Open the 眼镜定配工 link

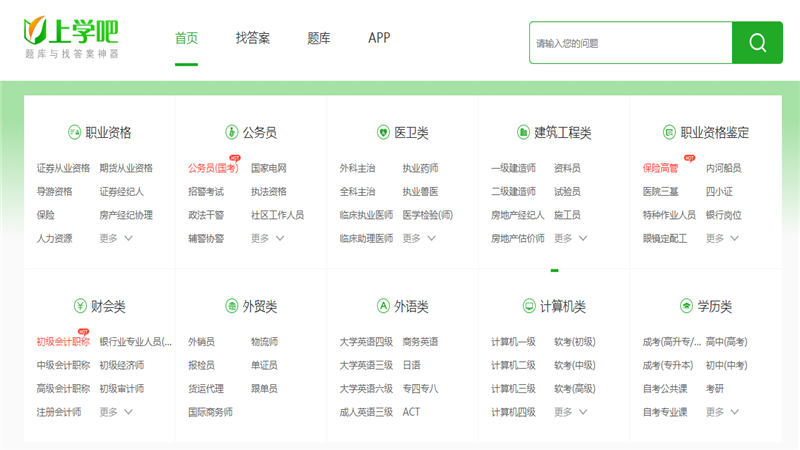[665, 238]
